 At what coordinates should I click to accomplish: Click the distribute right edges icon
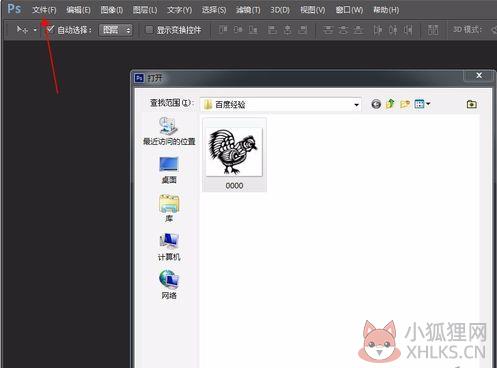tap(408, 30)
